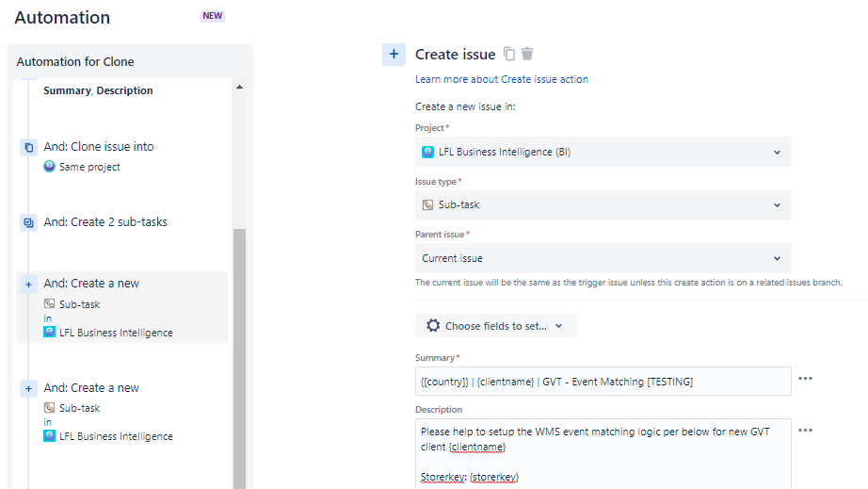This screenshot has height=489, width=868.
Task: Open the Project dropdown
Action: [603, 152]
